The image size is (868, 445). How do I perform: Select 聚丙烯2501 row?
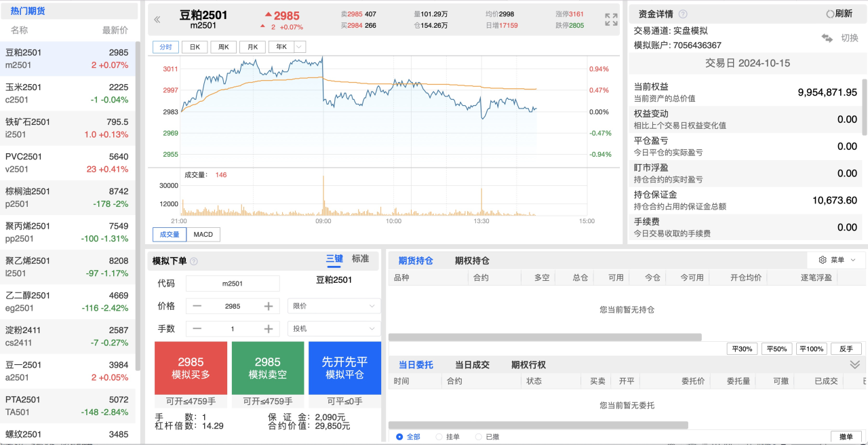point(67,232)
